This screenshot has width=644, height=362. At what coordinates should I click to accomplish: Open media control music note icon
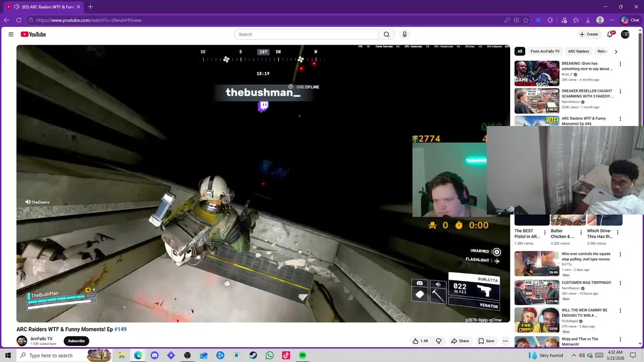coord(564,20)
